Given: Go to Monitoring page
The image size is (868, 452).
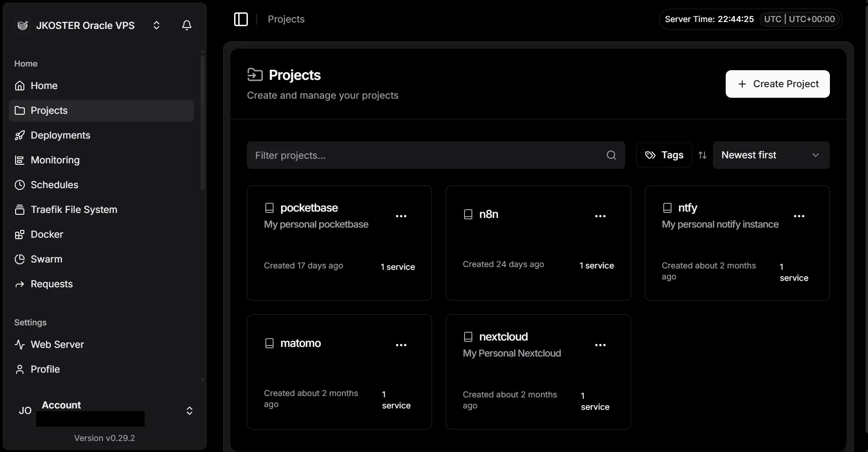Looking at the screenshot, I should click(x=101, y=160).
